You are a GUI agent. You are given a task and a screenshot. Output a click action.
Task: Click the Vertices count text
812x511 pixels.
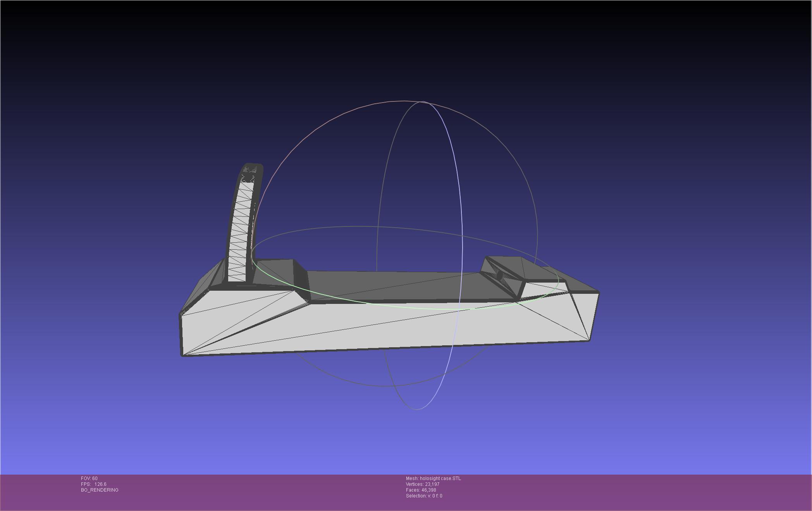[x=422, y=484]
